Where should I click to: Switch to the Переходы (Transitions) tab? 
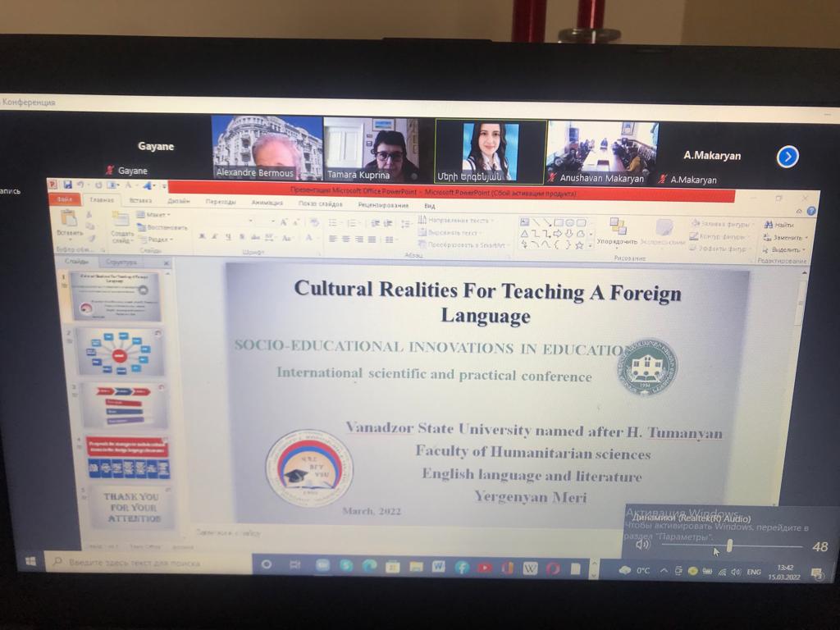coord(221,202)
